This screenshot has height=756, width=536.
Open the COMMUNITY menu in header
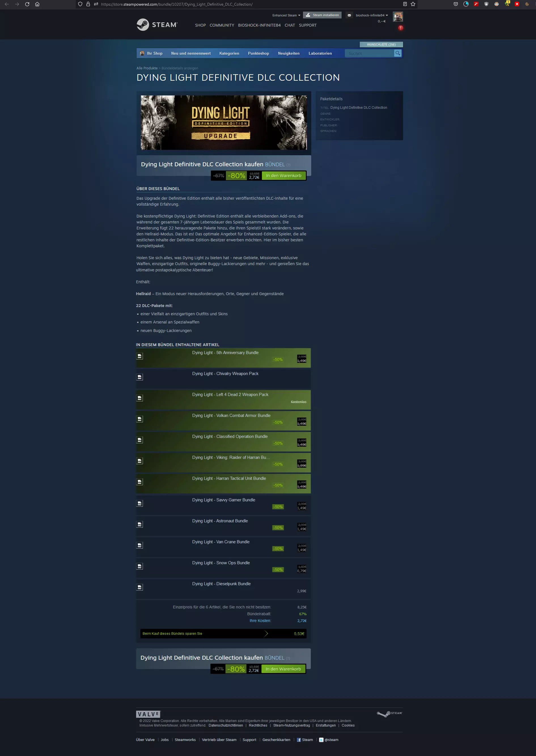222,25
